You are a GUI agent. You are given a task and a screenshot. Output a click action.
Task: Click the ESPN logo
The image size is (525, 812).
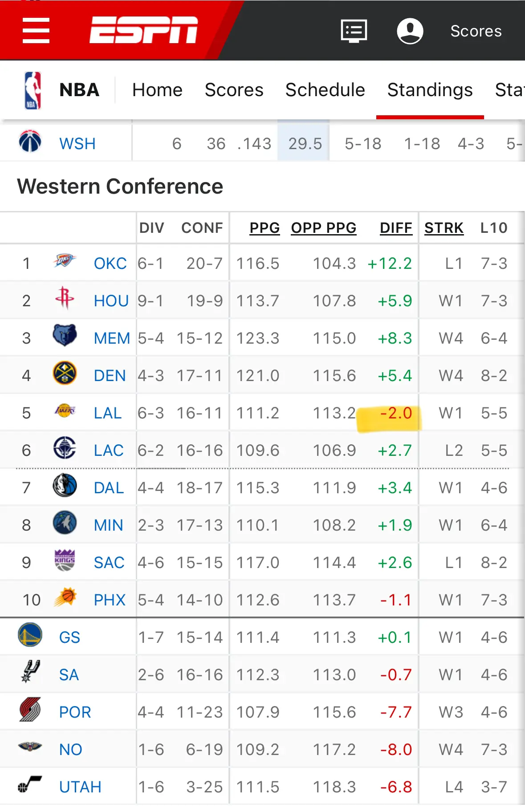click(144, 30)
